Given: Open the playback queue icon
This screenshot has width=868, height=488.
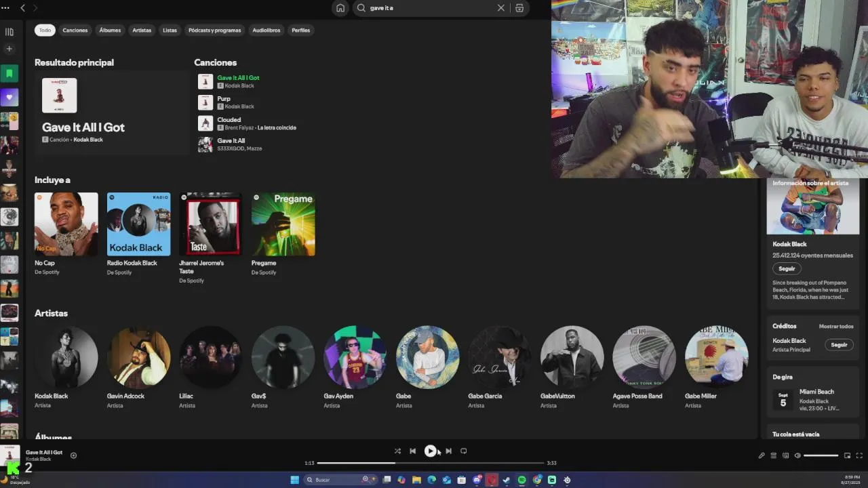Looking at the screenshot, I should pyautogui.click(x=774, y=455).
